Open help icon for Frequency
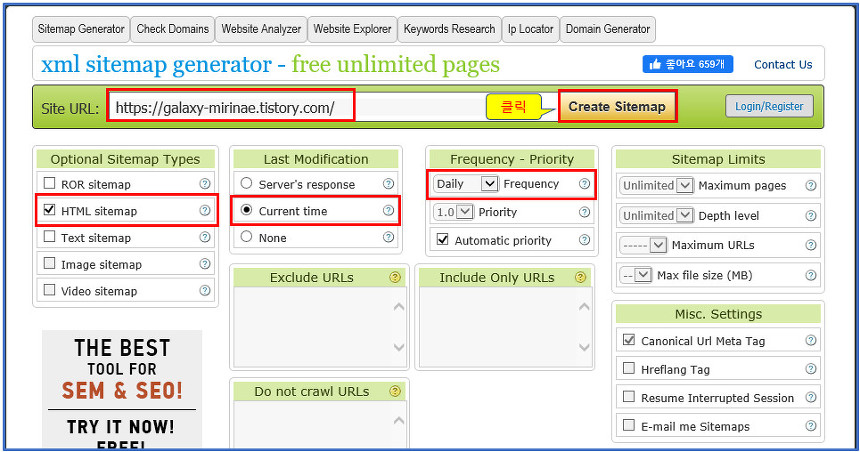Screen dimensions: 860x452 tap(585, 184)
